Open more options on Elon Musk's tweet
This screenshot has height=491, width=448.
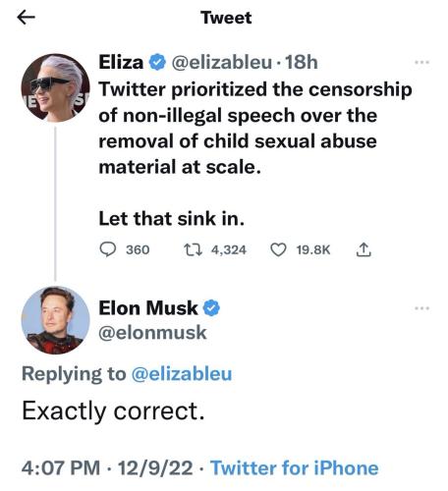tap(421, 308)
